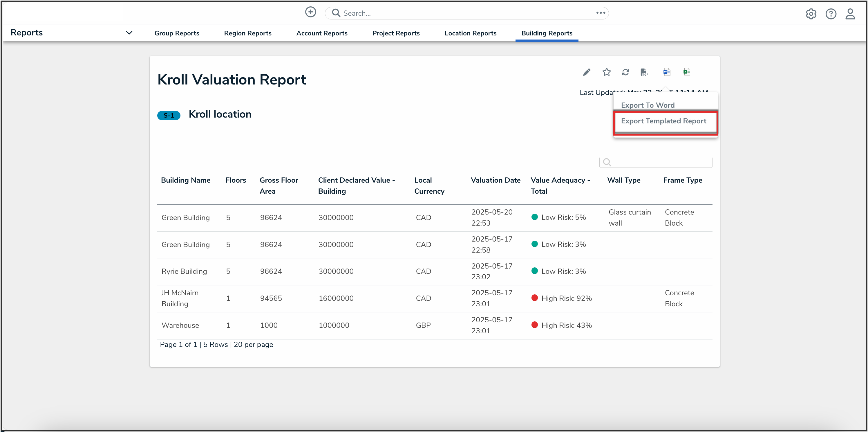Choose Export To Word option
The height and width of the screenshot is (432, 868).
click(x=647, y=105)
